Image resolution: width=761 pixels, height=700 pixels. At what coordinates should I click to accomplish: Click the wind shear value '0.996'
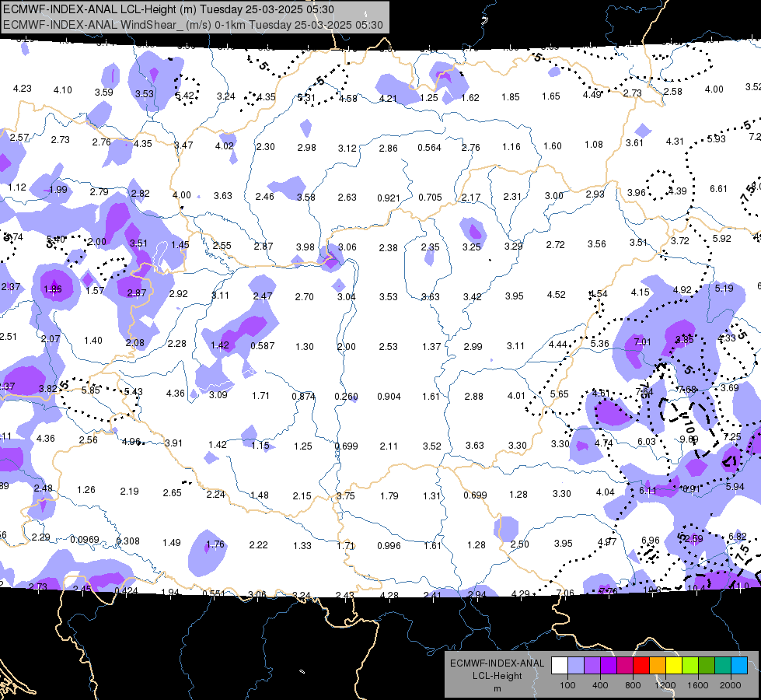tap(389, 545)
